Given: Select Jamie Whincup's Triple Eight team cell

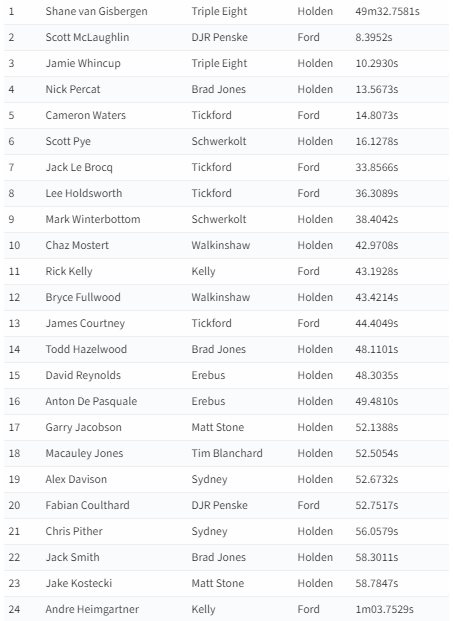Looking at the screenshot, I should point(219,63).
